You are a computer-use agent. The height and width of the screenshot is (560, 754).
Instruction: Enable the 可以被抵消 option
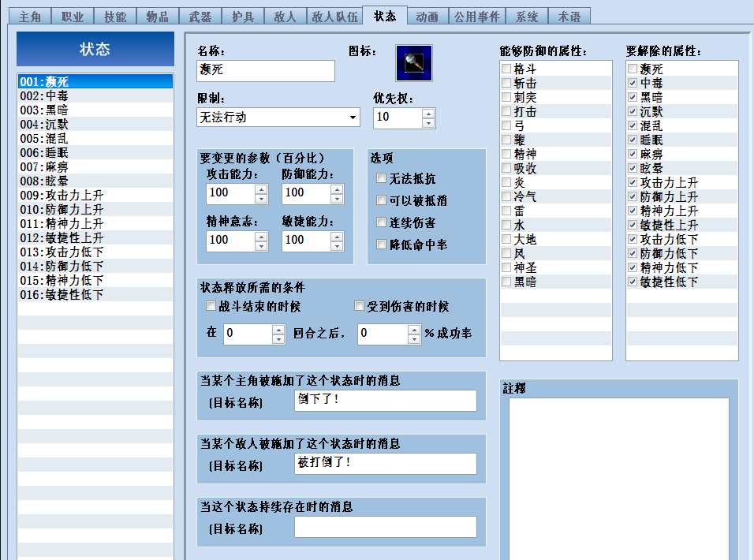click(x=381, y=200)
